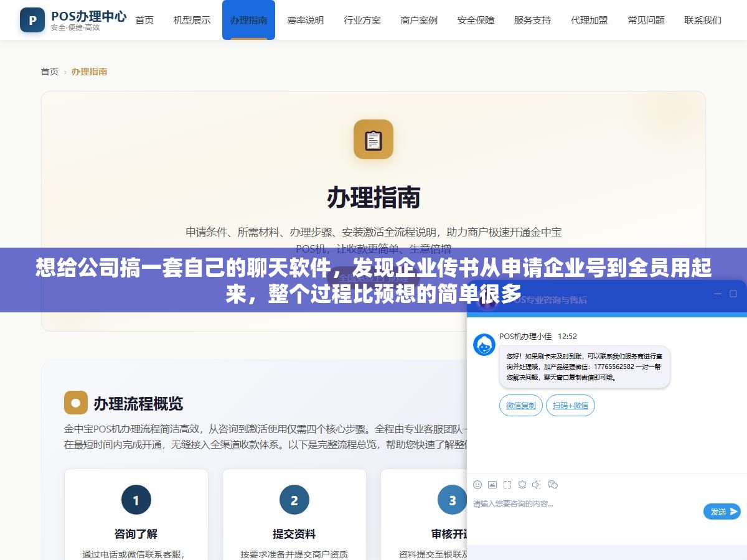This screenshot has width=747, height=560.
Task: Open the emoji picker in chat
Action: [x=477, y=485]
